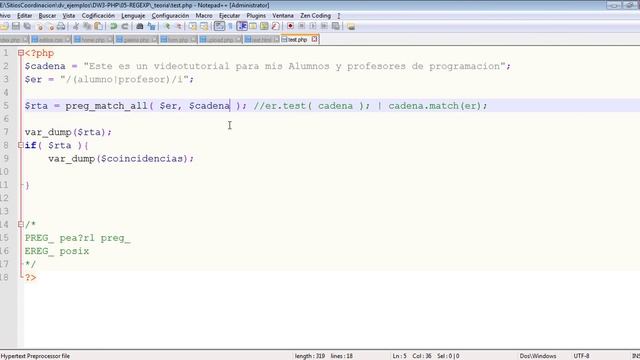Open the Configuración menu
640x360 pixels.
point(170,16)
